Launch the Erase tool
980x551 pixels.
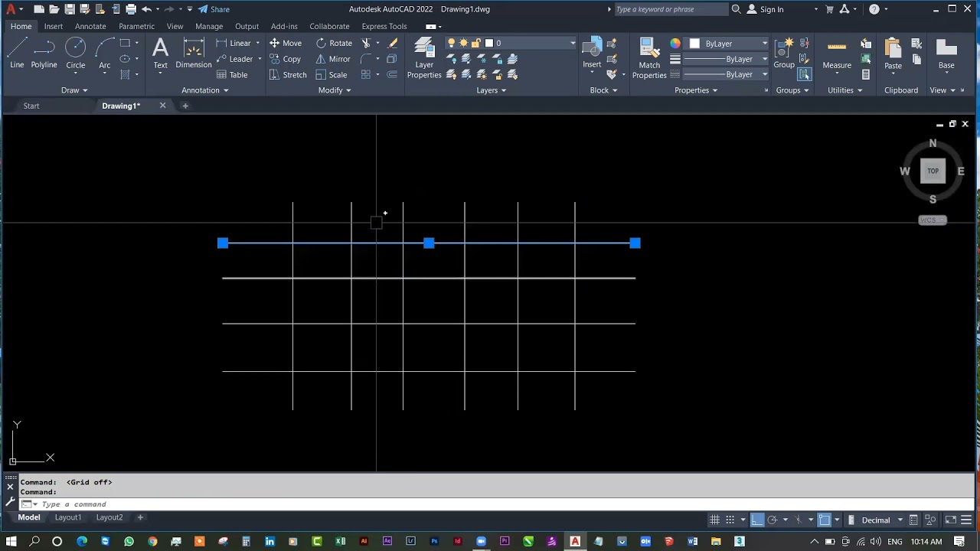393,43
